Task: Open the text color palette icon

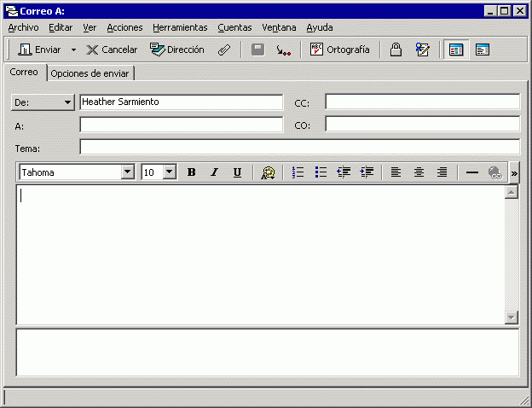Action: coord(268,172)
